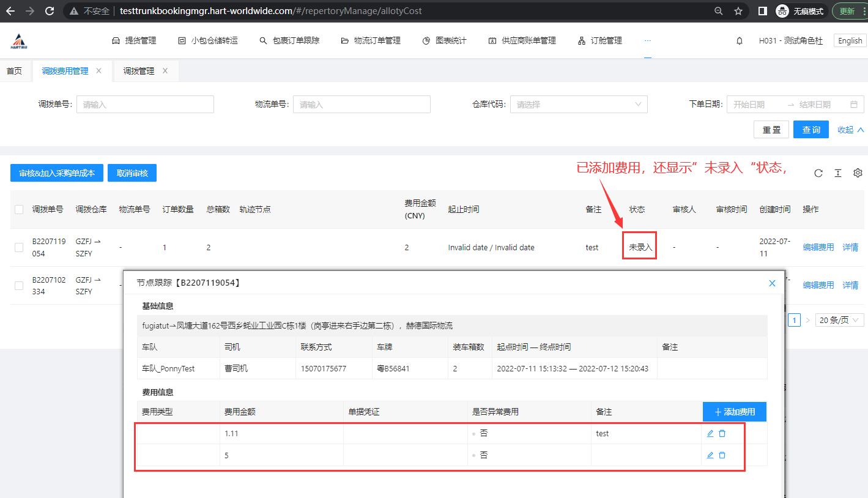The image size is (868, 498).
Task: Click the table refresh icon
Action: 818,173
